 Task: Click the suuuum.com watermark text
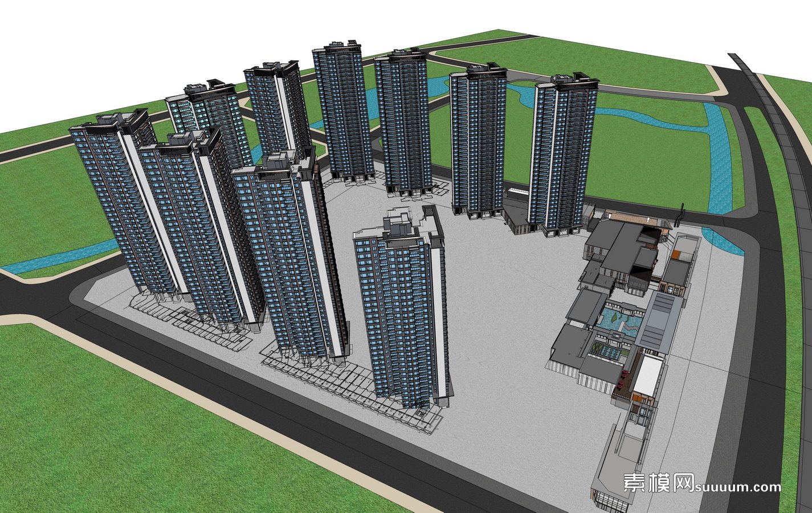point(738,487)
